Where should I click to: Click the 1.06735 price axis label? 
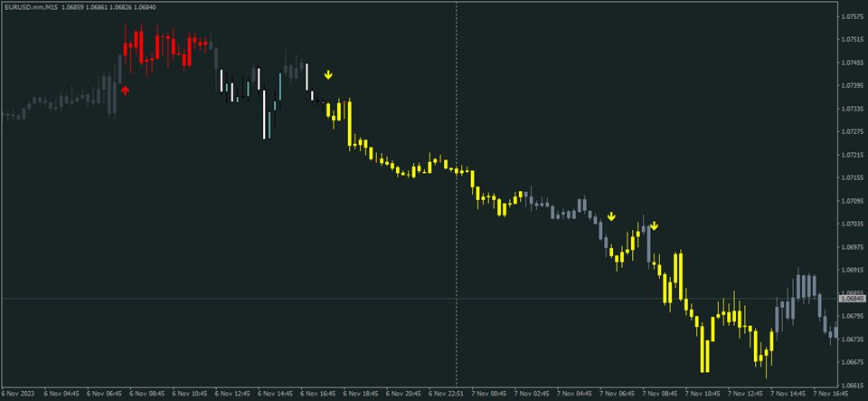pyautogui.click(x=853, y=339)
